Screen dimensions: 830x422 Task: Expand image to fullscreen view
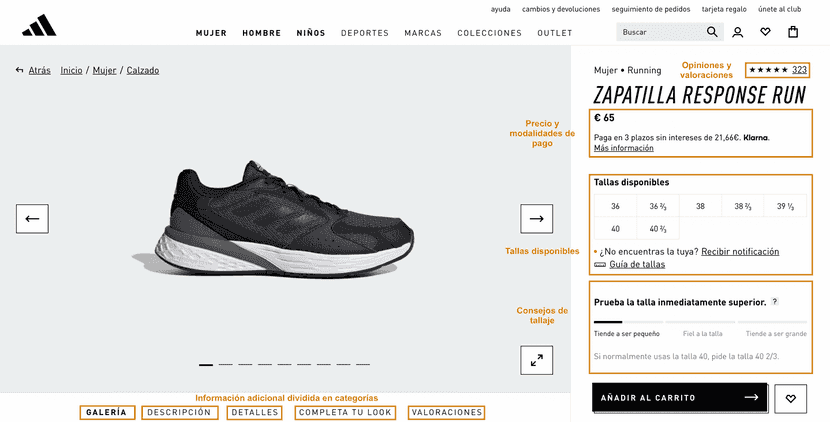tap(536, 360)
